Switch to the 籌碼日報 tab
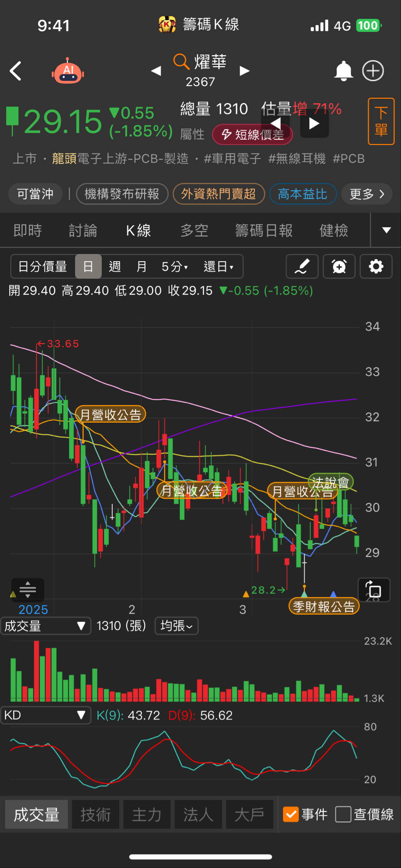Viewport: 401px width, 868px height. [264, 231]
